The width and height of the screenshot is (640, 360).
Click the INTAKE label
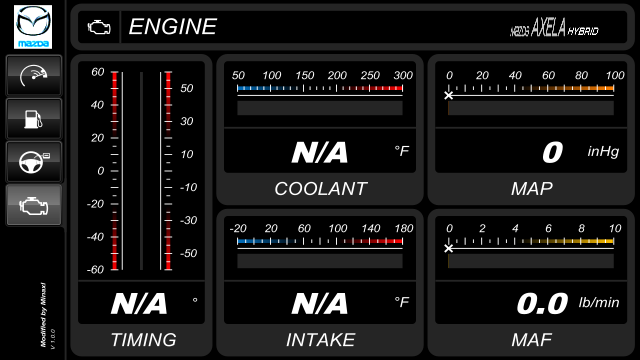point(320,340)
